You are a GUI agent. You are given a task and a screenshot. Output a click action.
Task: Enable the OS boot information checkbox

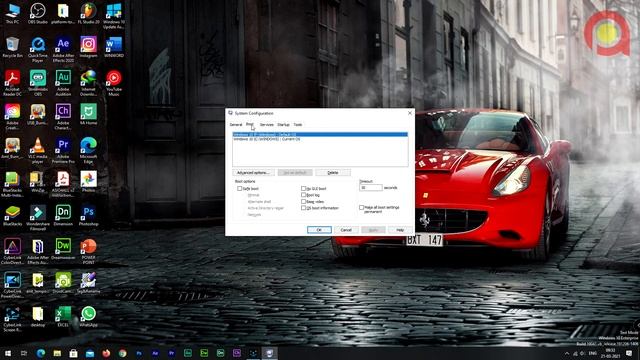[x=303, y=208]
